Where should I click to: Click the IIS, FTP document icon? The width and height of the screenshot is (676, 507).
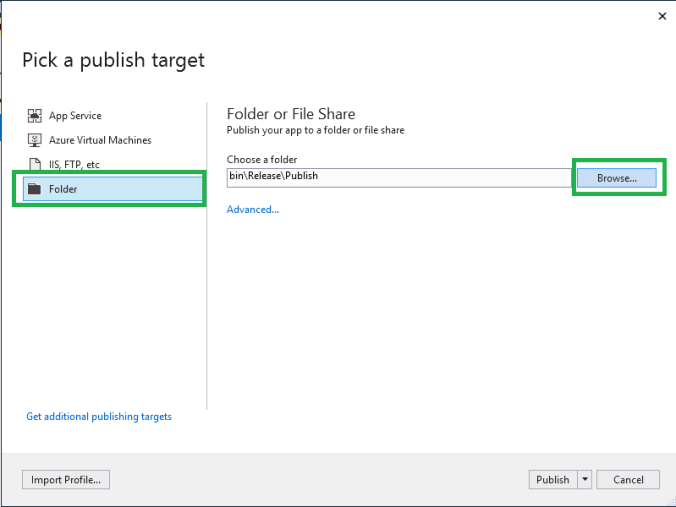(35, 164)
